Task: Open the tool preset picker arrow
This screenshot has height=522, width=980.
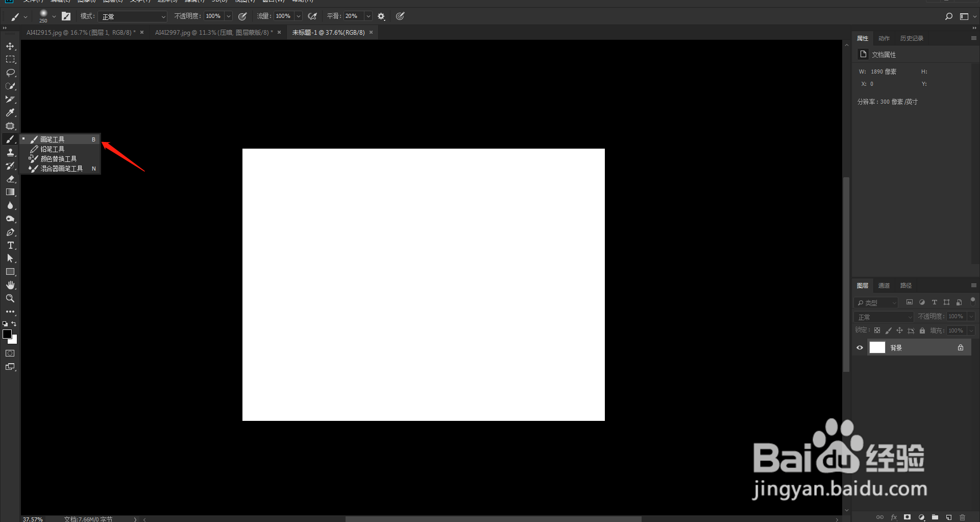Action: [x=26, y=17]
